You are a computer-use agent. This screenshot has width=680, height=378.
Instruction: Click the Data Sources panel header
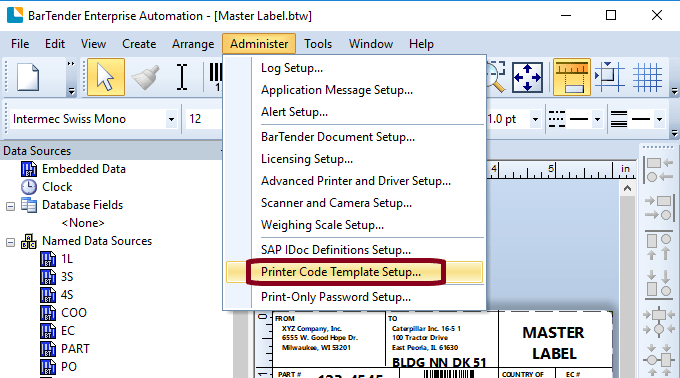(x=111, y=151)
